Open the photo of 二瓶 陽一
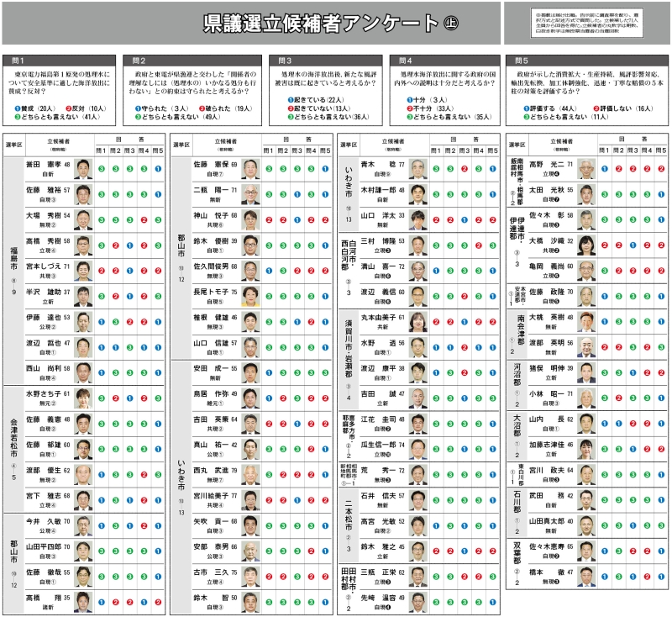Screen dimensions: 672x617 click(250, 194)
